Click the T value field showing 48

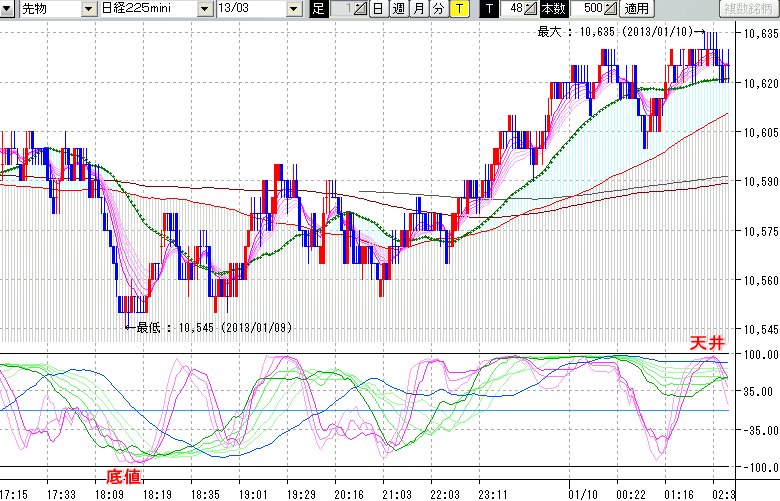point(514,9)
